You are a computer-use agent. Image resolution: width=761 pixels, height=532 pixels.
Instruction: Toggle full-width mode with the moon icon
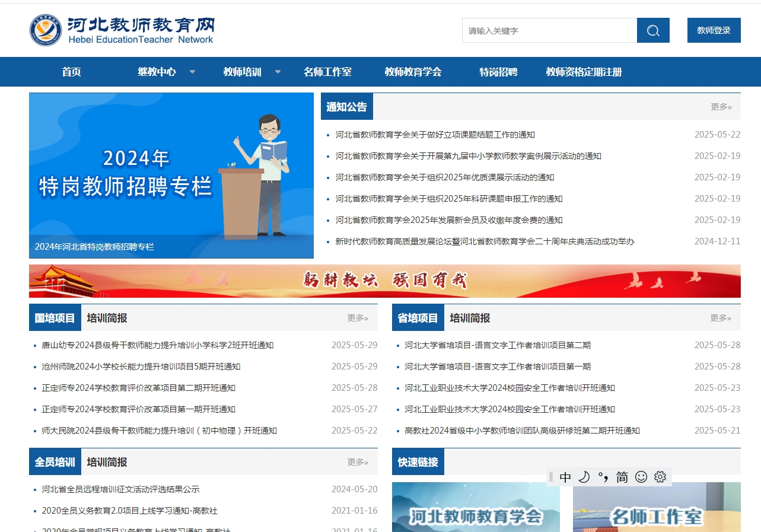tap(585, 476)
